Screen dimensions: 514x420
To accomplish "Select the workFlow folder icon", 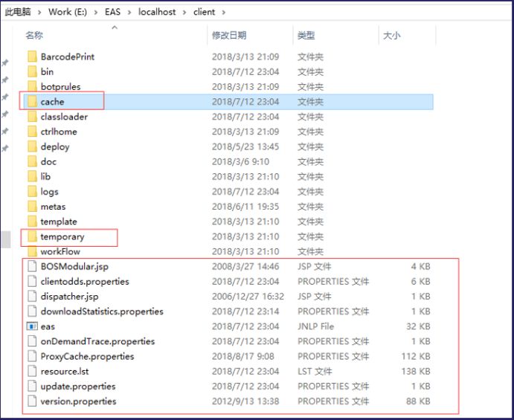I will (x=32, y=251).
